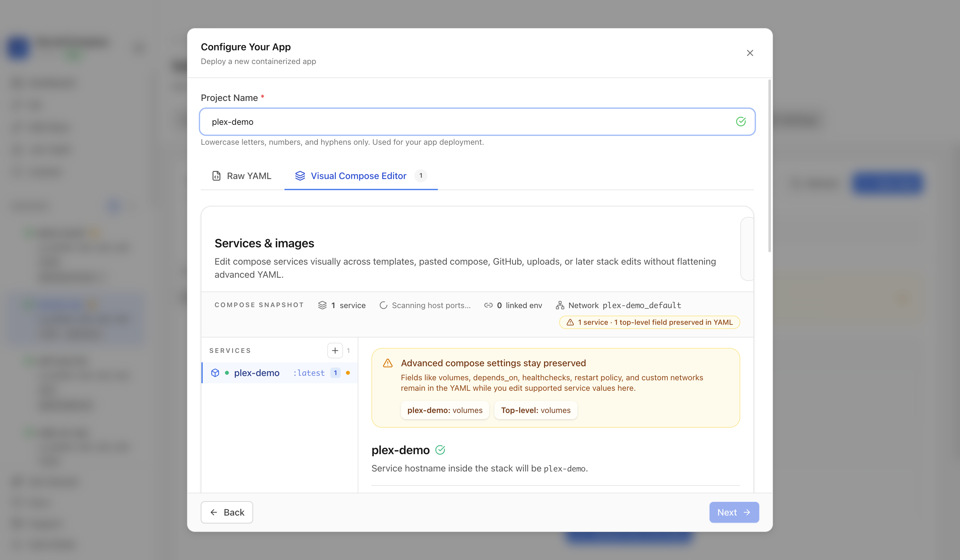Click the plex-demo: volumes chip
The image size is (960, 560).
[x=445, y=410]
